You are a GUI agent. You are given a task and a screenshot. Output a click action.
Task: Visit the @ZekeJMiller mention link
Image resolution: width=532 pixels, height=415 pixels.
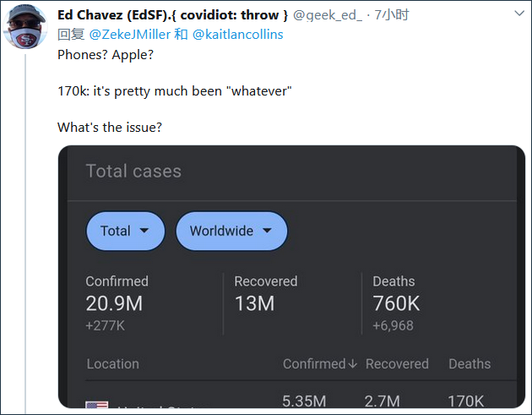tap(130, 34)
